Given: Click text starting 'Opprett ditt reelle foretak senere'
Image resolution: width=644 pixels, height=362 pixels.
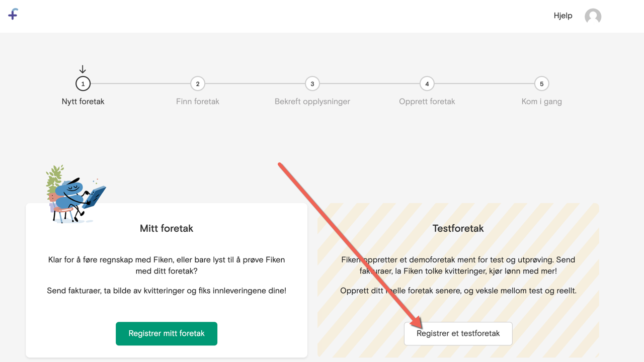Looking at the screenshot, I should [x=458, y=291].
